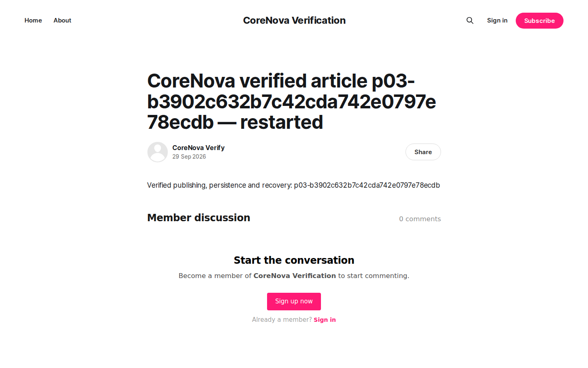The image size is (588, 368).
Task: Click the Already a member? text
Action: point(282,320)
